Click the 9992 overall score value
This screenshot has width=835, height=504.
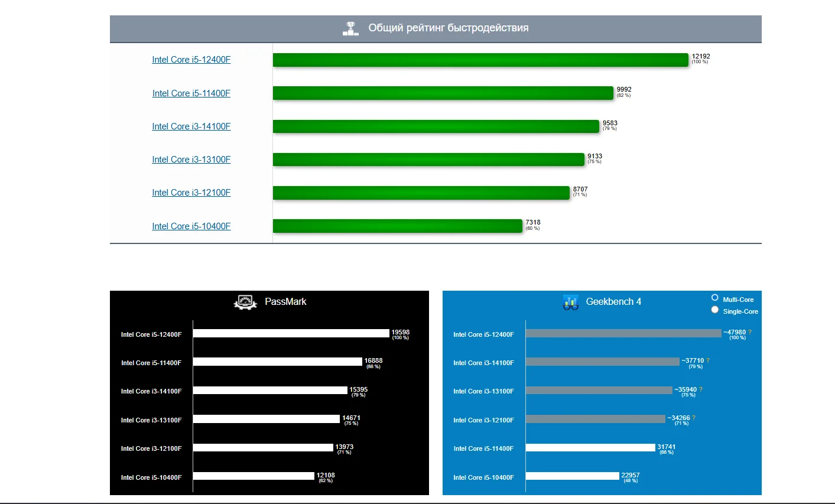pyautogui.click(x=624, y=90)
